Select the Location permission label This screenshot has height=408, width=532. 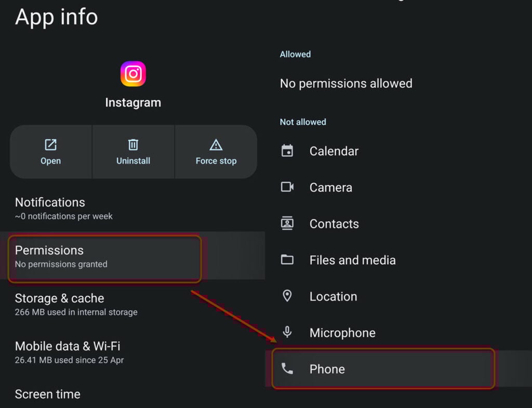click(333, 296)
